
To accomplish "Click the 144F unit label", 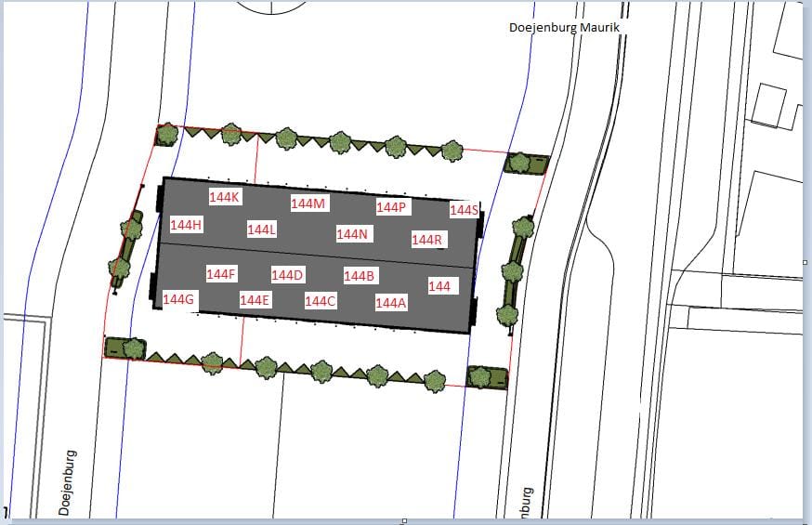I will point(222,273).
